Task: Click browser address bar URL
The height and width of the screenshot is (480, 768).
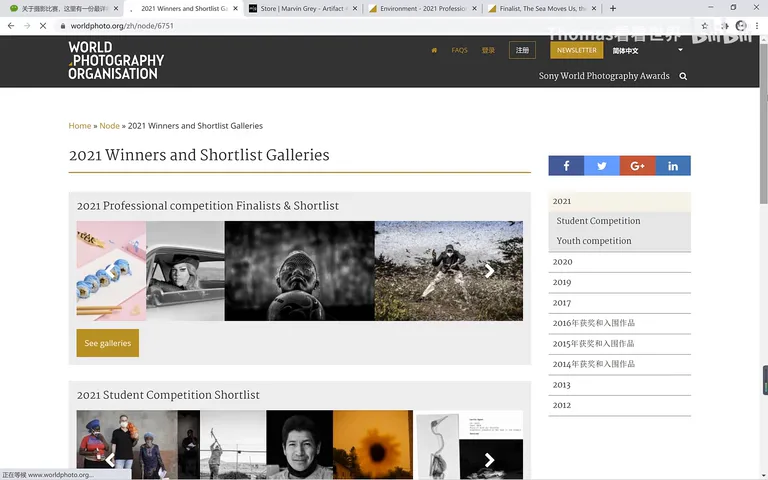Action: [122, 25]
